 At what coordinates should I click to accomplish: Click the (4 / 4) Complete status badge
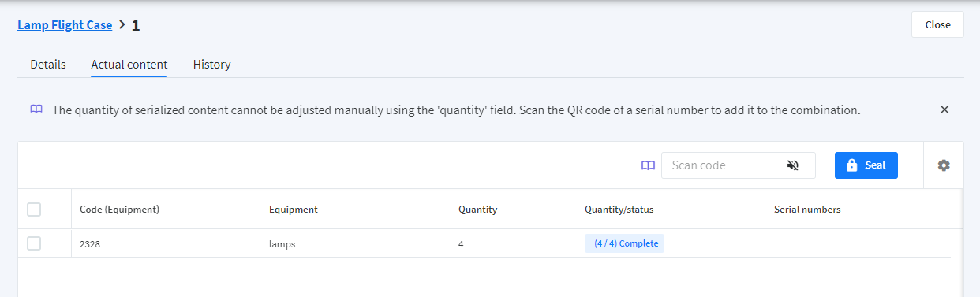point(624,243)
